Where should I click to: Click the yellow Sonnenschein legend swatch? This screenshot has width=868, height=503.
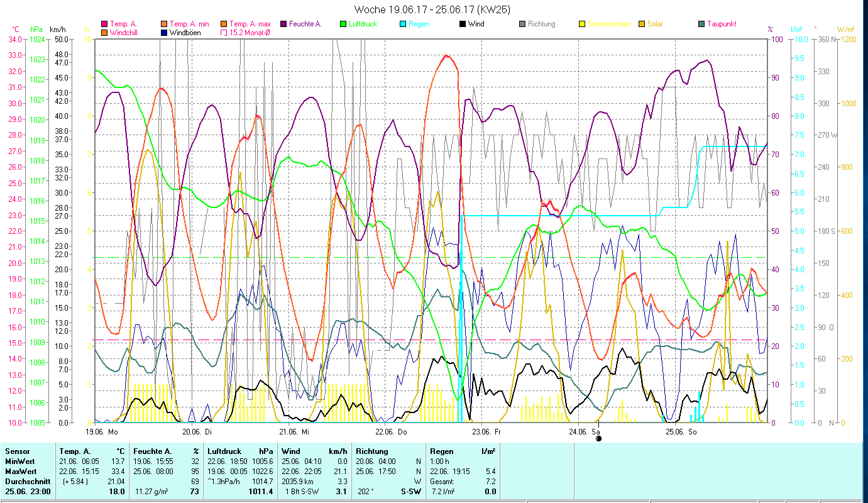click(582, 25)
